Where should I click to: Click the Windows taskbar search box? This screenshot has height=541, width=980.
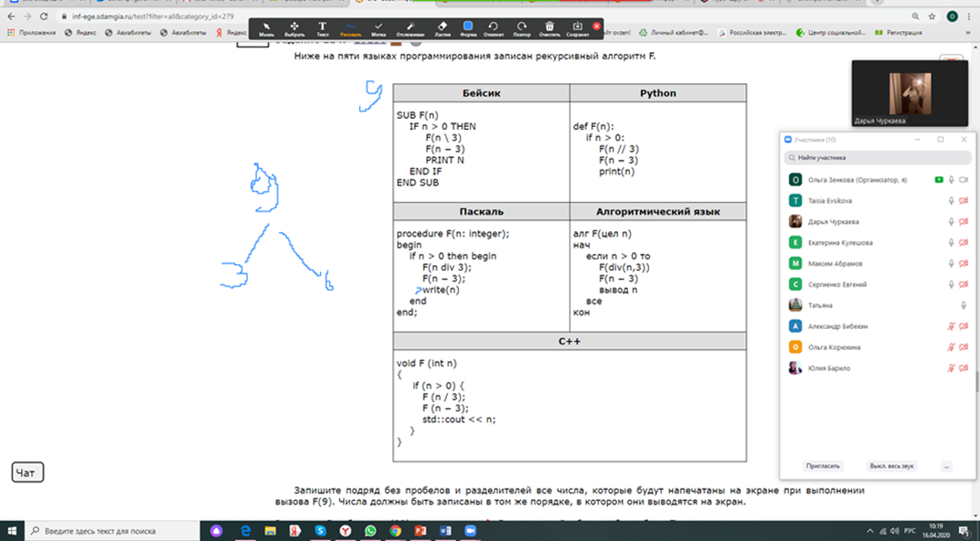tap(112, 531)
